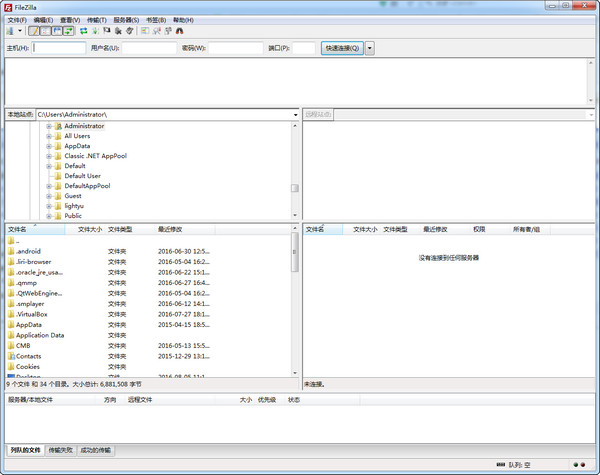Click the 快速连接(Q) button

(342, 47)
